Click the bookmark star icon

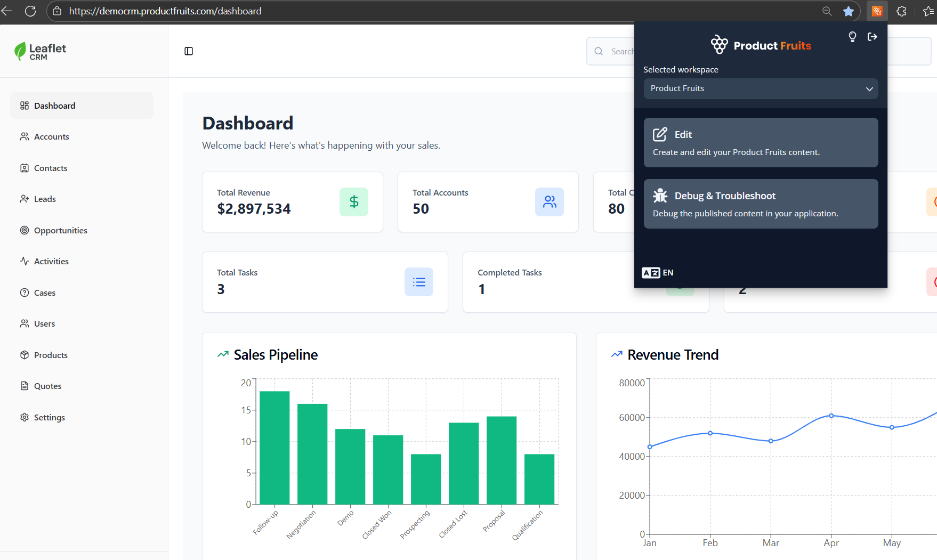[x=849, y=11]
